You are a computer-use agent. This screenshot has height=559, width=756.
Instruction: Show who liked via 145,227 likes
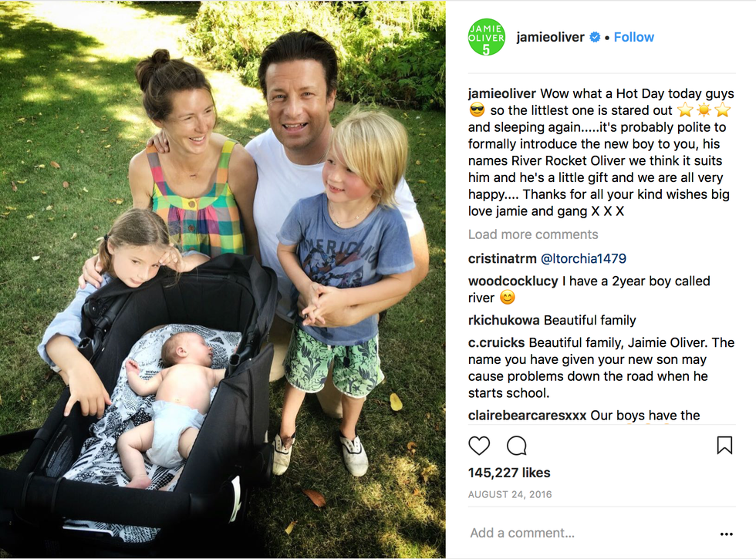click(x=509, y=473)
